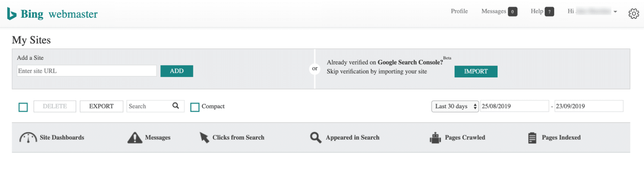Open the Profile menu item
The image size is (644, 183).
(x=459, y=11)
